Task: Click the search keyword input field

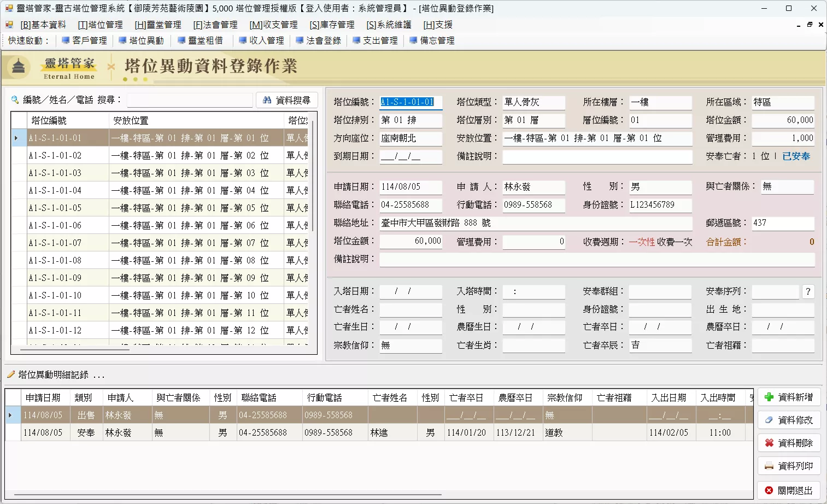Action: [190, 100]
